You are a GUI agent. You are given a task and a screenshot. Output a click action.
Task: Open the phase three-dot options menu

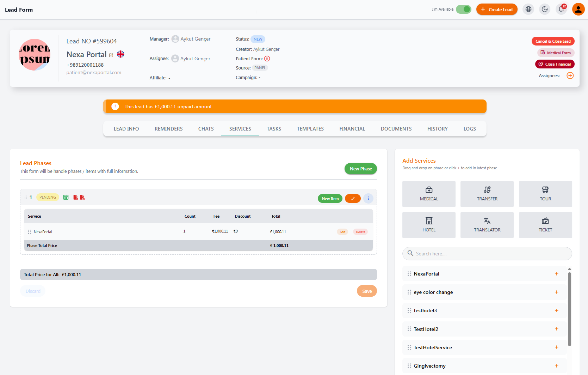coord(369,199)
